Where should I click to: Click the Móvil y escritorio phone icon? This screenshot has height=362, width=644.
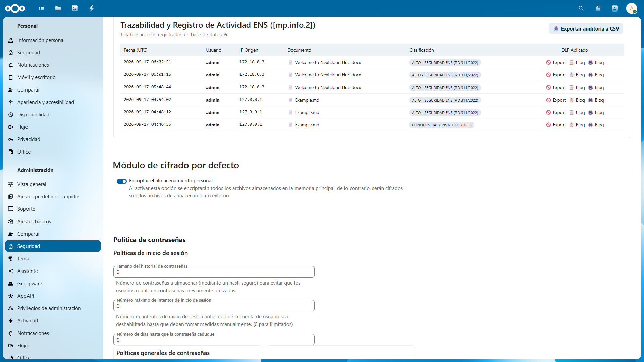pos(11,77)
